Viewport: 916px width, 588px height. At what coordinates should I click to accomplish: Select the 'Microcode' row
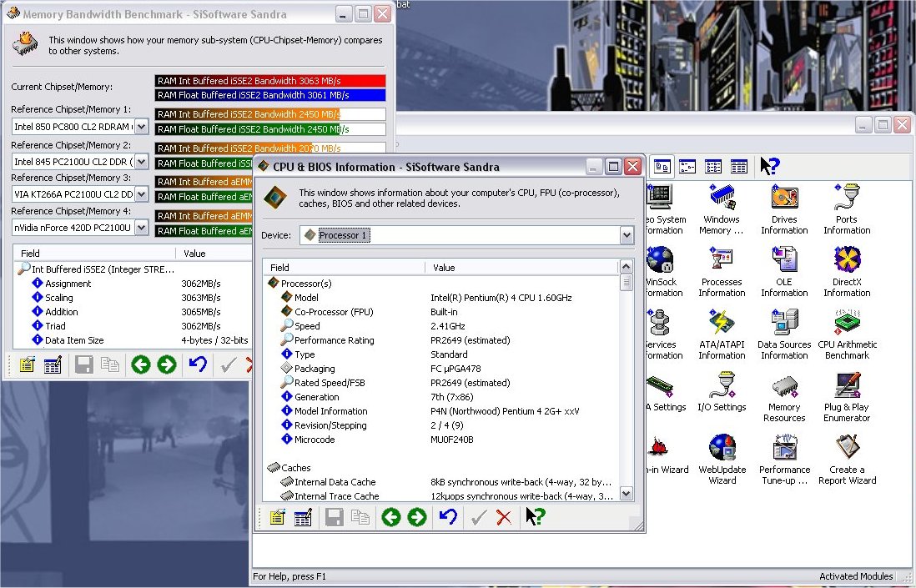click(441, 440)
